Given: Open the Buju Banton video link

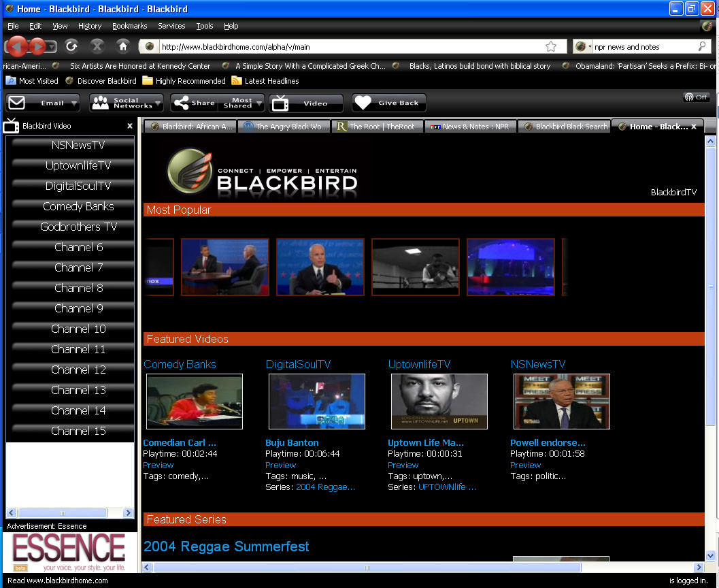Looking at the screenshot, I should pyautogui.click(x=292, y=442).
